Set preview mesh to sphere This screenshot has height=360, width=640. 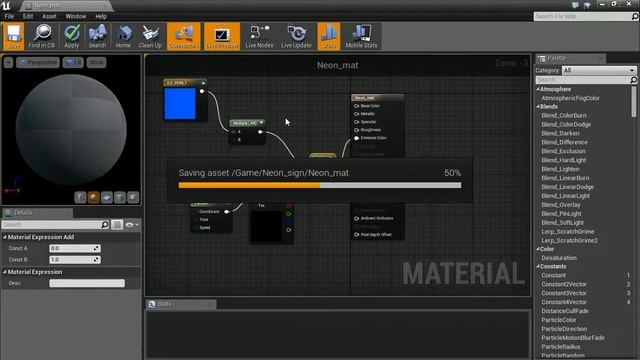pos(93,198)
